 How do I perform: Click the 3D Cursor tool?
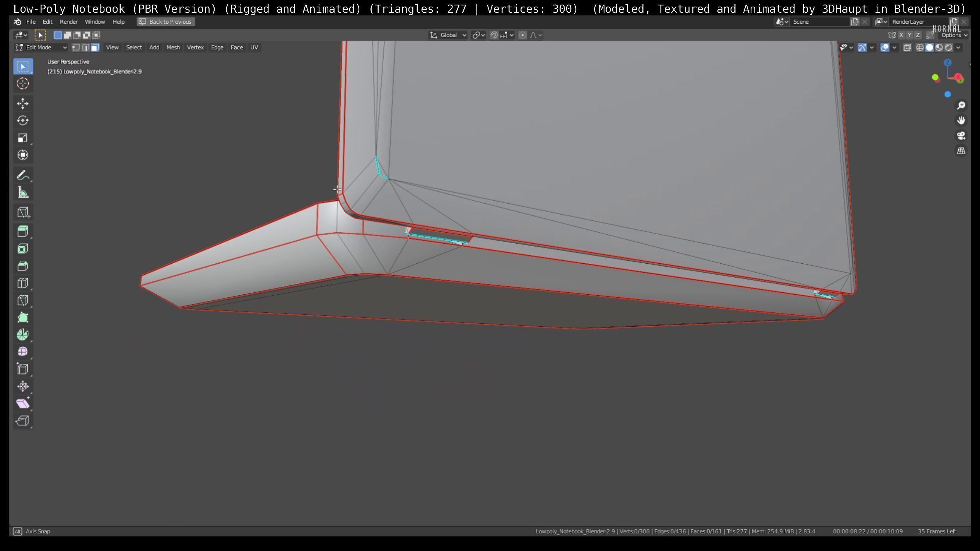[23, 84]
